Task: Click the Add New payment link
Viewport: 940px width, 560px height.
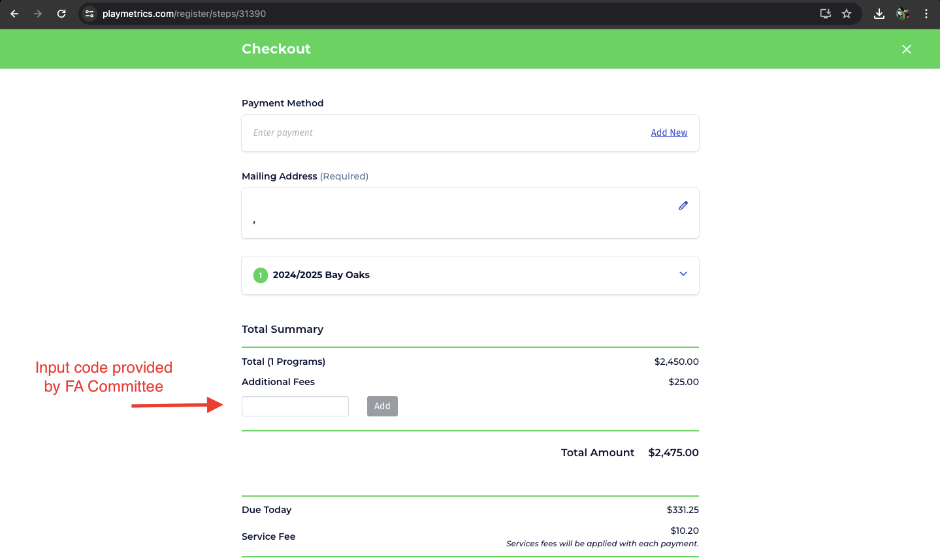Action: (x=669, y=132)
